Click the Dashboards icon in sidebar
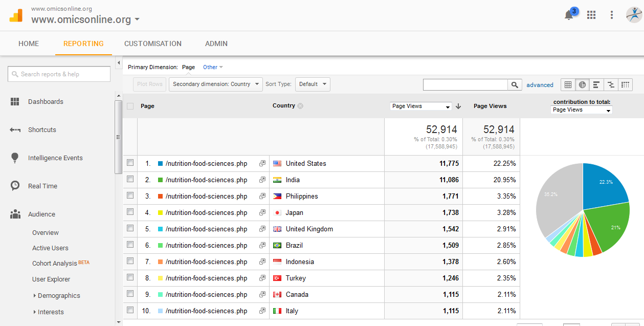The image size is (644, 326). (15, 101)
